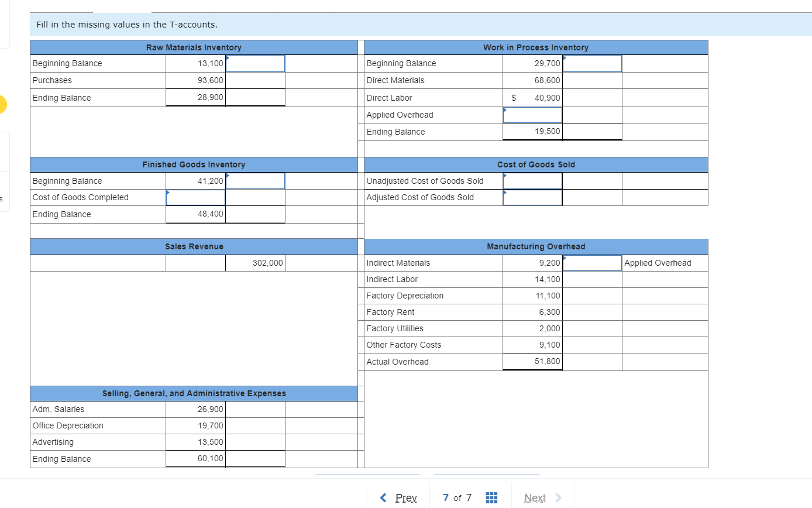The height and width of the screenshot is (508, 812).
Task: Select the Cost of Goods Completed debit field
Action: pos(195,197)
